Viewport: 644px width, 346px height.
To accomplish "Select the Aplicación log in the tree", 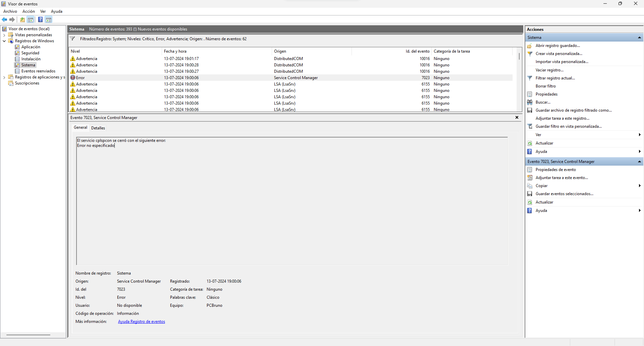I will 31,47.
